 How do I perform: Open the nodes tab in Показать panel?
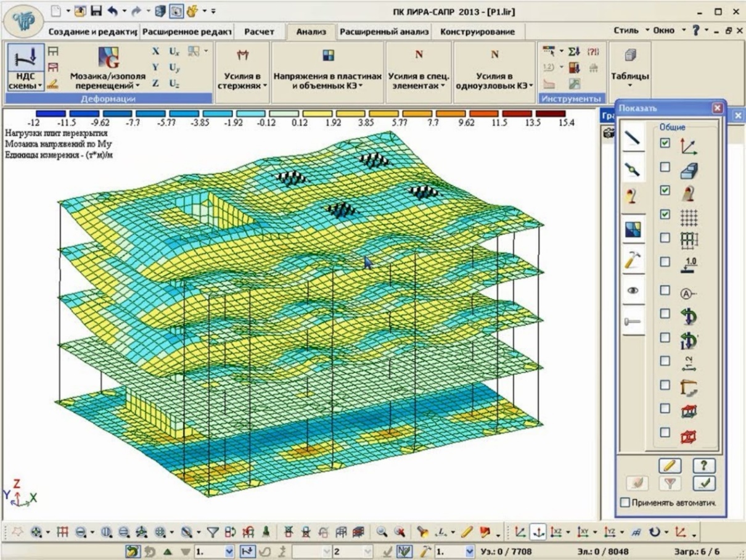(x=633, y=170)
